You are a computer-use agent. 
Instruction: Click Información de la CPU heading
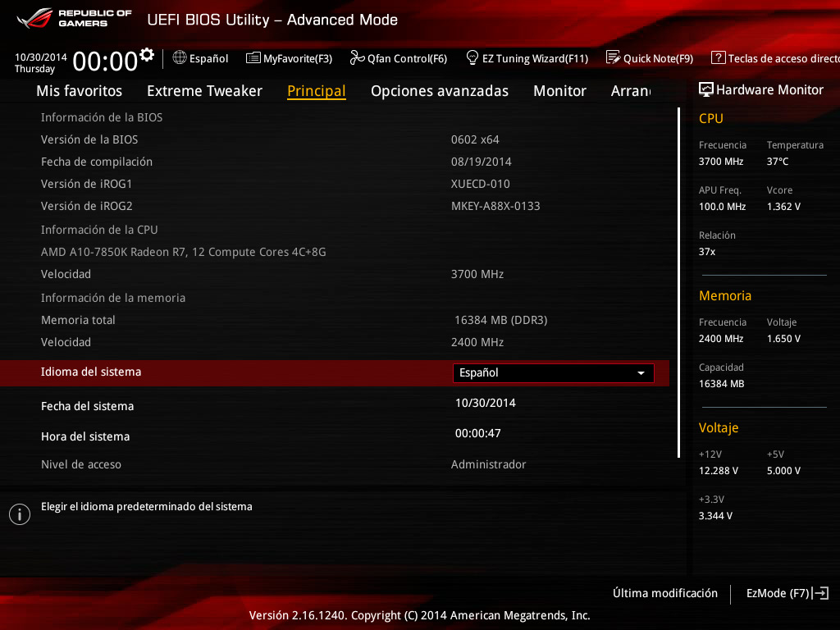coord(99,230)
